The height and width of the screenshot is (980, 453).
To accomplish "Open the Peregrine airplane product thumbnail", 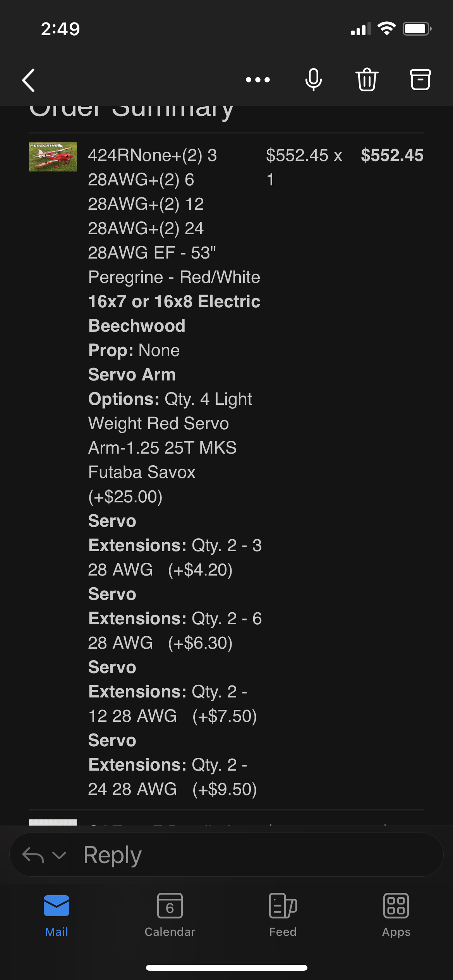I will click(53, 157).
